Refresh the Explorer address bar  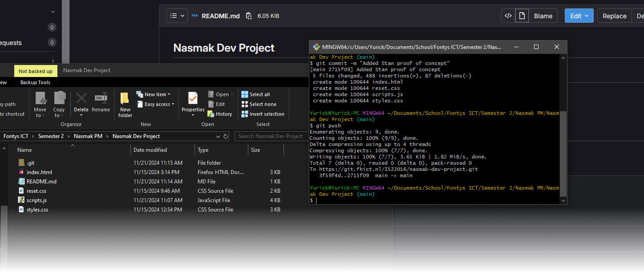226,136
